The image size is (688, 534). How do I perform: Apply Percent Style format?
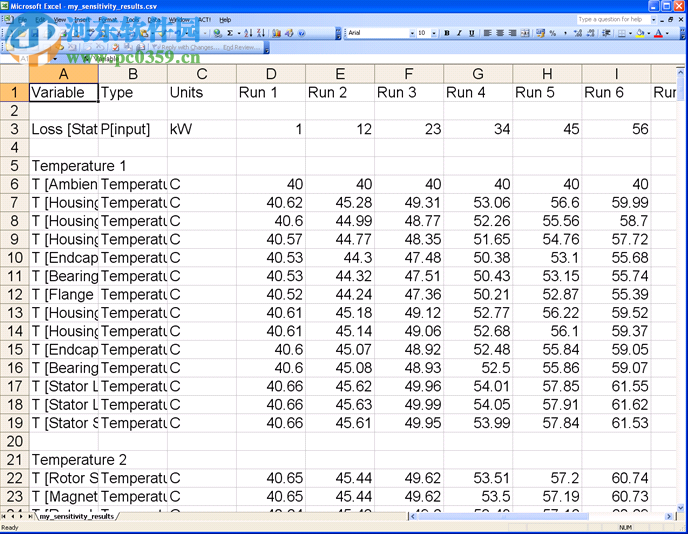(552, 33)
